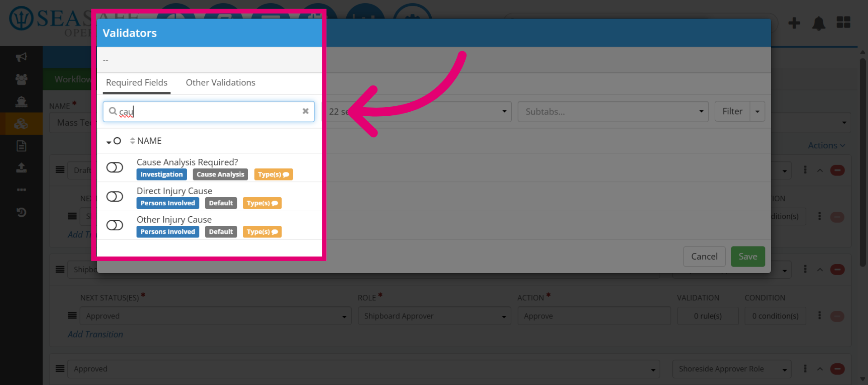Remove the Draft status with the red minus
The width and height of the screenshot is (868, 385).
pos(837,170)
